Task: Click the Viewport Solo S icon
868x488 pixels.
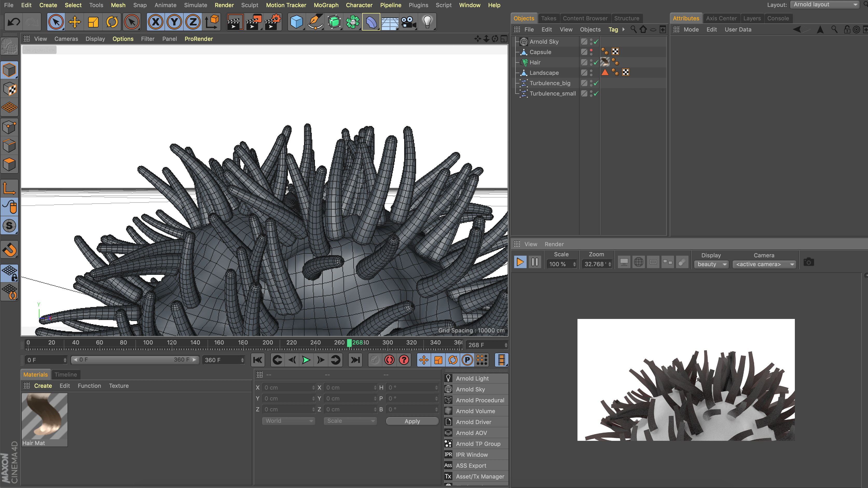Action: (x=9, y=226)
